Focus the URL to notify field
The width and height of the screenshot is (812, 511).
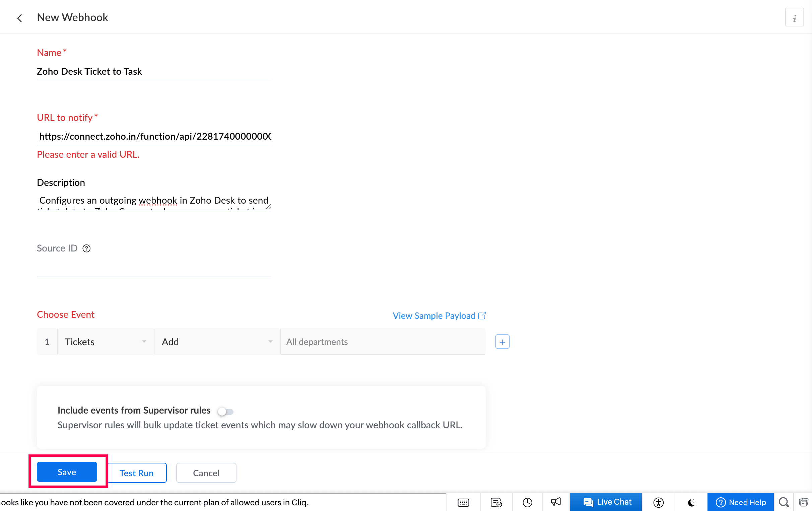[x=154, y=136]
